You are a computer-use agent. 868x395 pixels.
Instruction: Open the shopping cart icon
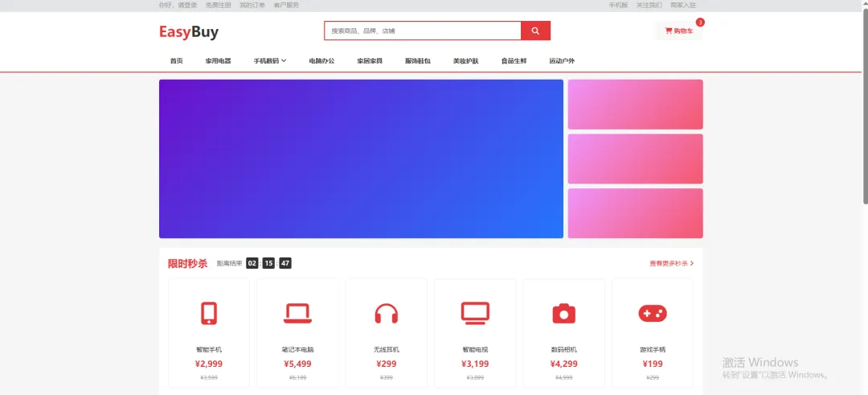coord(668,31)
